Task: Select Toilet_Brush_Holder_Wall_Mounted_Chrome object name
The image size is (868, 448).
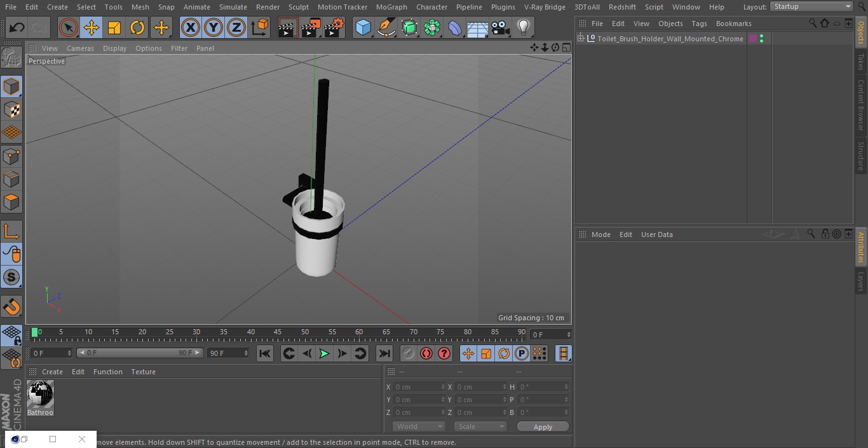Action: 670,39
